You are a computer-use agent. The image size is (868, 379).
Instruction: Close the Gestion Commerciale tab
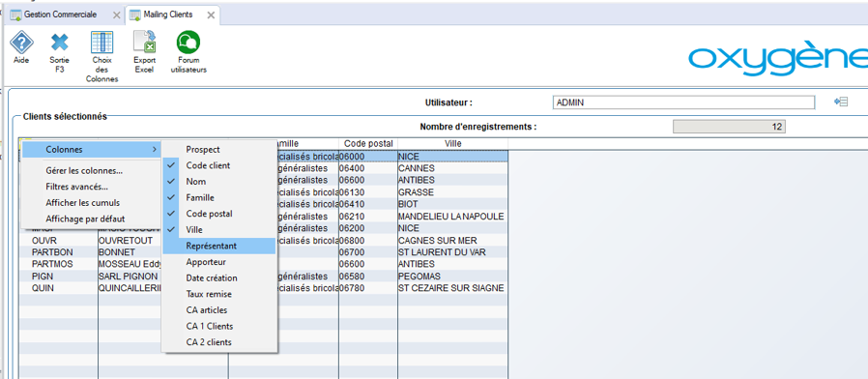click(x=116, y=15)
